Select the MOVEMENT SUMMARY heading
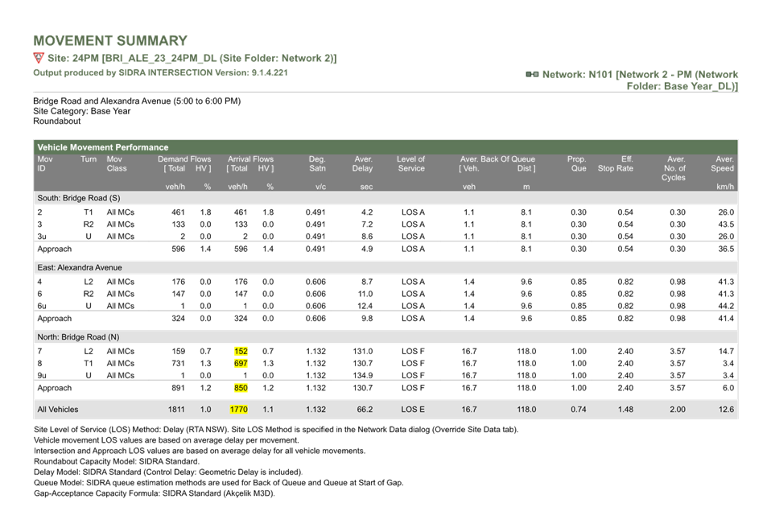Image resolution: width=771 pixels, height=532 pixels. (110, 41)
